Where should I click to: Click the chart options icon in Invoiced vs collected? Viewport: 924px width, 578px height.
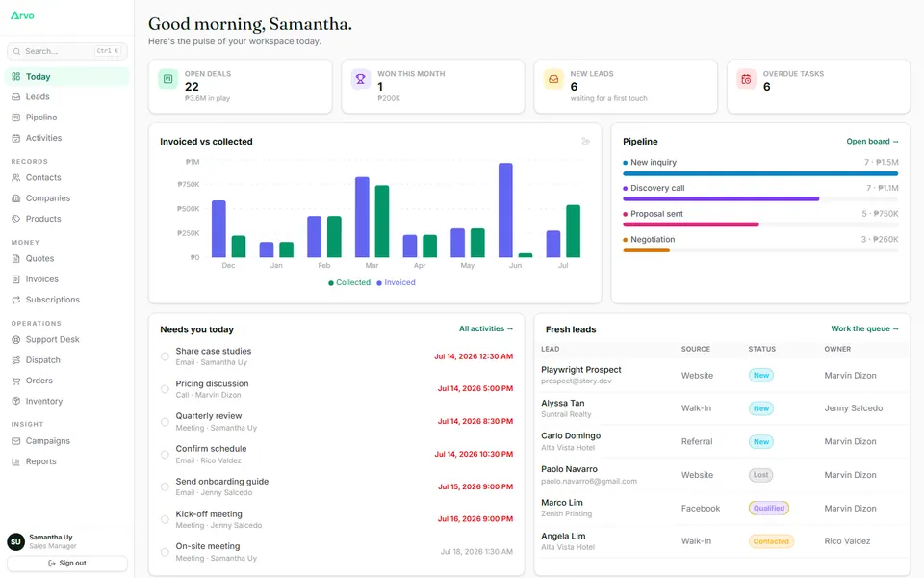coord(585,141)
